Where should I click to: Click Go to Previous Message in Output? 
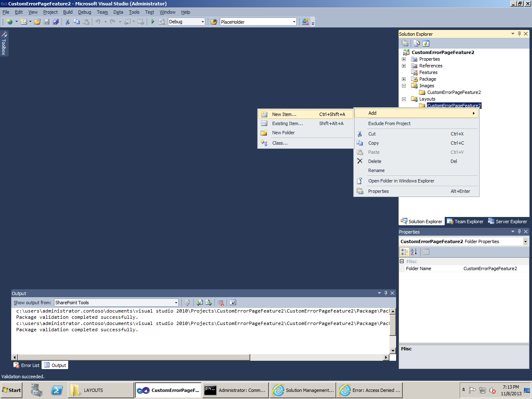tap(199, 303)
